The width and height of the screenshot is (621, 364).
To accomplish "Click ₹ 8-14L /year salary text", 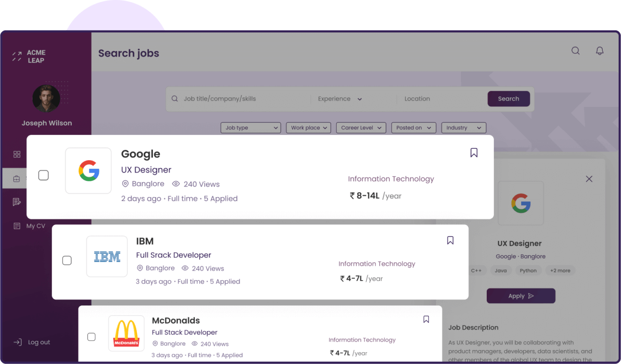I will pos(375,196).
